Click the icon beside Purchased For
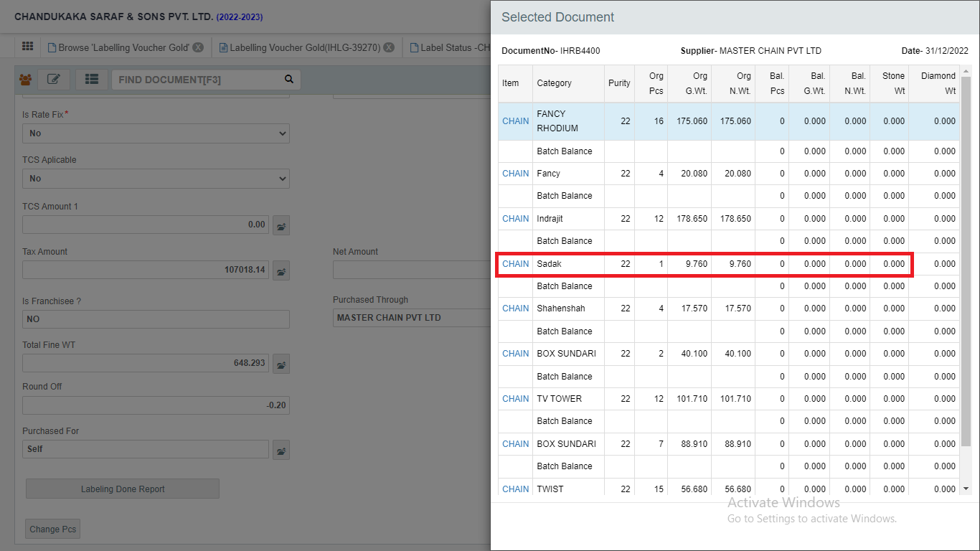The image size is (980, 551). (281, 450)
